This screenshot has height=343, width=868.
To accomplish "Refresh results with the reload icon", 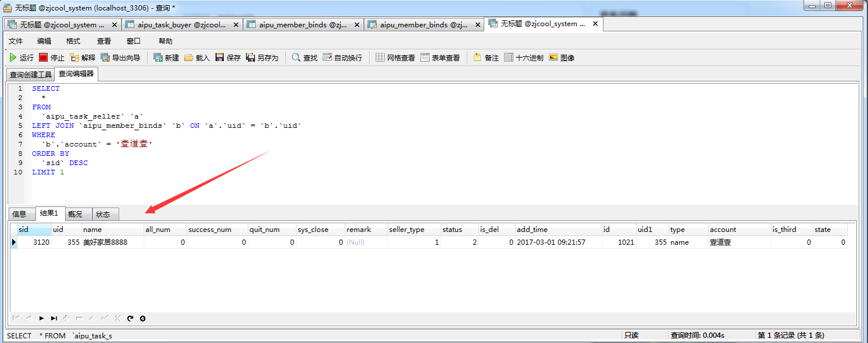I will tap(130, 318).
